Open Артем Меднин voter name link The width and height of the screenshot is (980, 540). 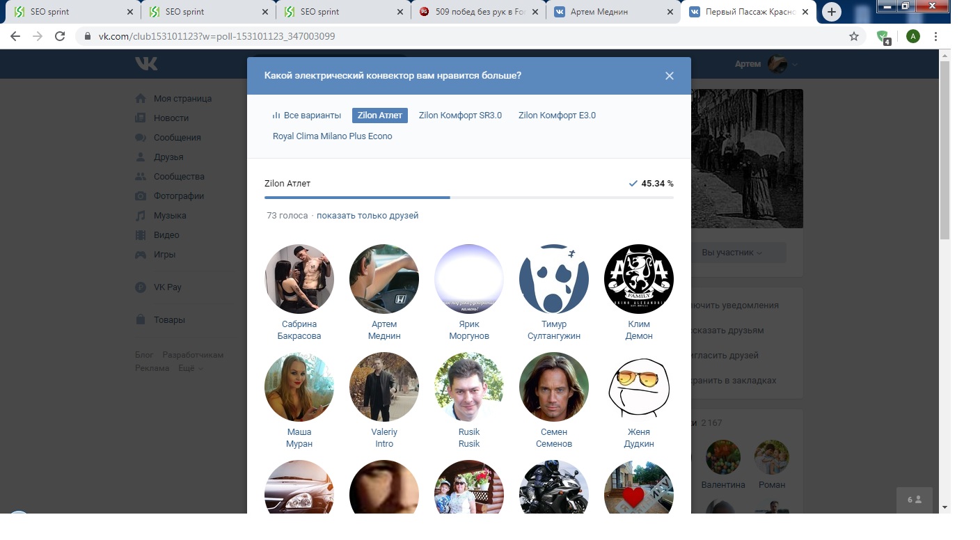[x=384, y=330]
